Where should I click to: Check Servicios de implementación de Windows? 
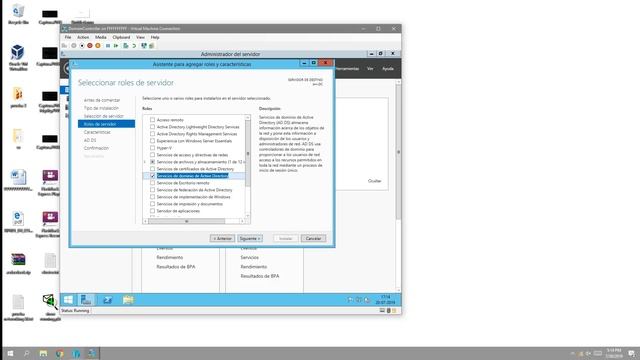coord(152,197)
